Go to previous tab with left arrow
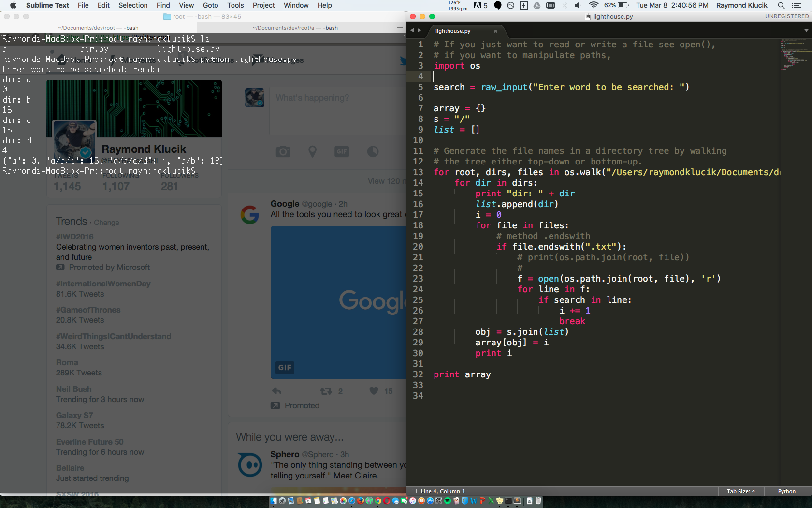Screen dimensions: 812x508 (412, 30)
